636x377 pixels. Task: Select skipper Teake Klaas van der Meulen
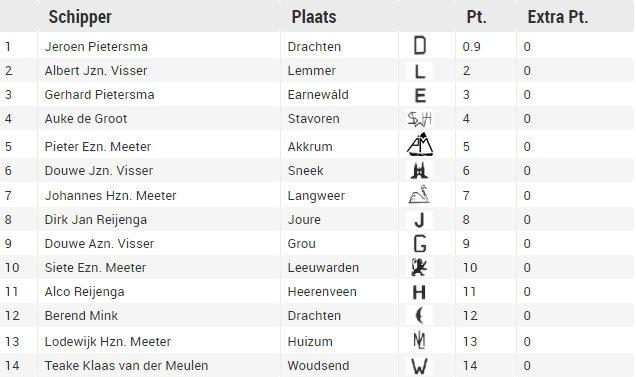(x=126, y=366)
